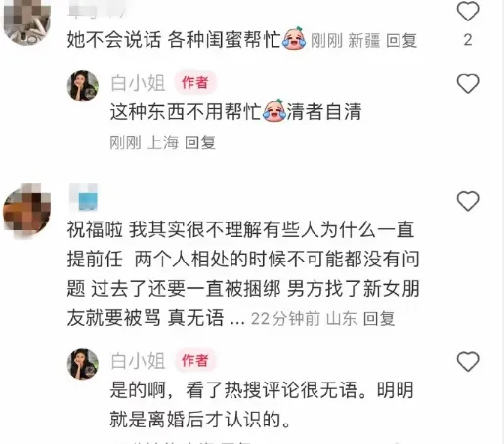Tap 回复 on the 22分钟前 山东 comment
Image resolution: width=504 pixels, height=444 pixels.
point(379,319)
